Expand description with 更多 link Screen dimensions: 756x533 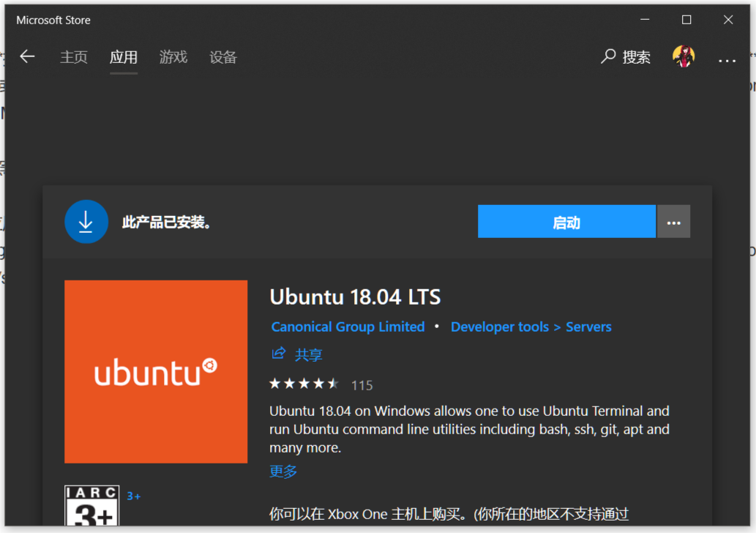click(x=283, y=471)
